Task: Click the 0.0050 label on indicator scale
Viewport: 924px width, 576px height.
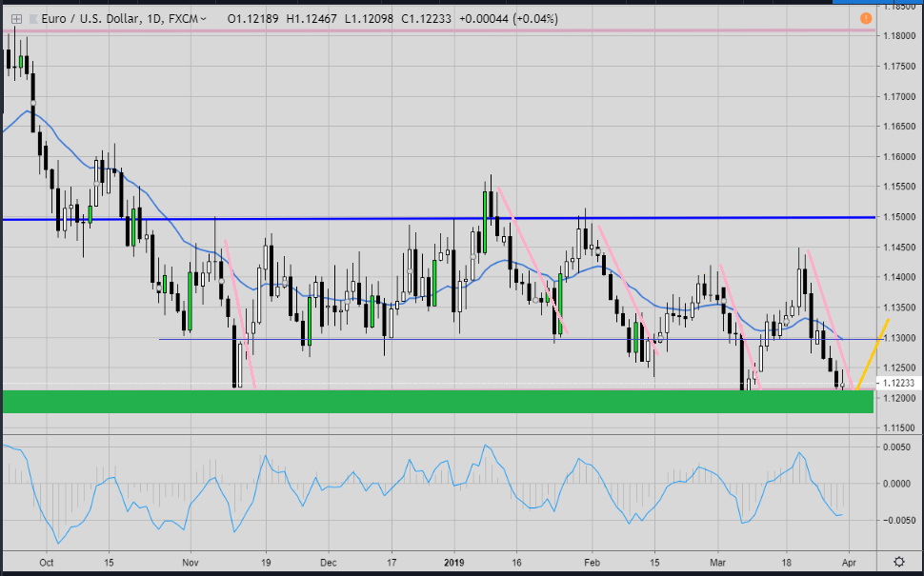Action: point(899,447)
